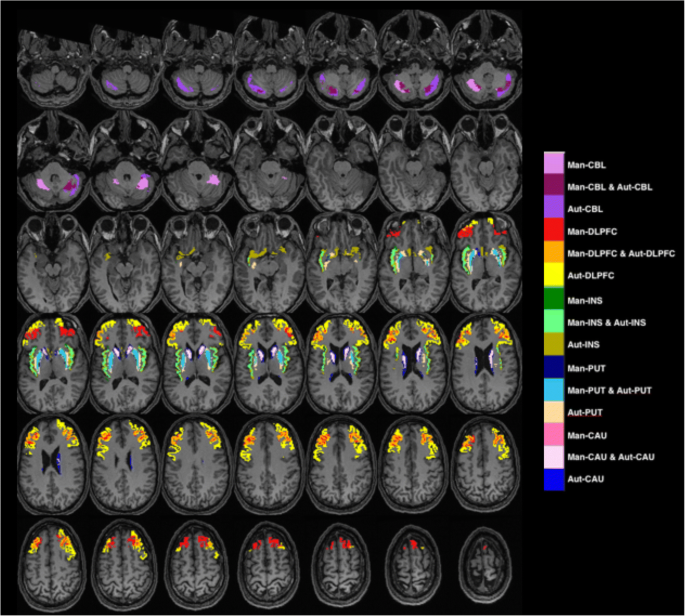Select the fourth slice in the fourth row
Screen dimensions: 685x616
click(270, 363)
